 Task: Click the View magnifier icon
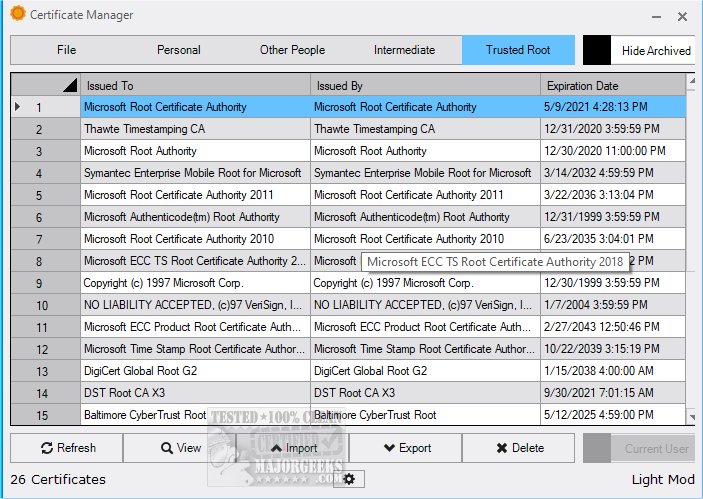[x=167, y=448]
